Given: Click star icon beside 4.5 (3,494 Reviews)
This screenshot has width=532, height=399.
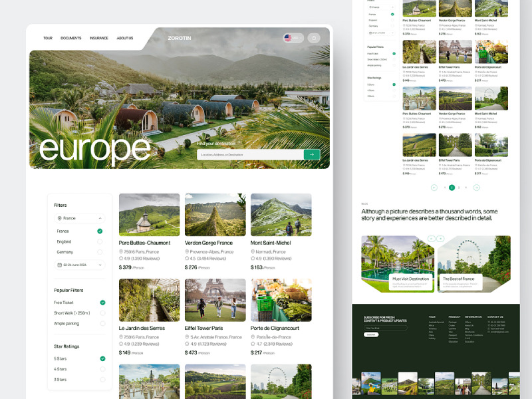Looking at the screenshot, I should 187,259.
